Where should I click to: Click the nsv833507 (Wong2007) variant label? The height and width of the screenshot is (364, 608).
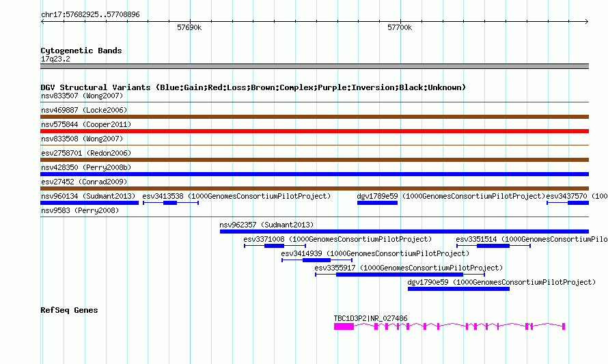click(82, 96)
